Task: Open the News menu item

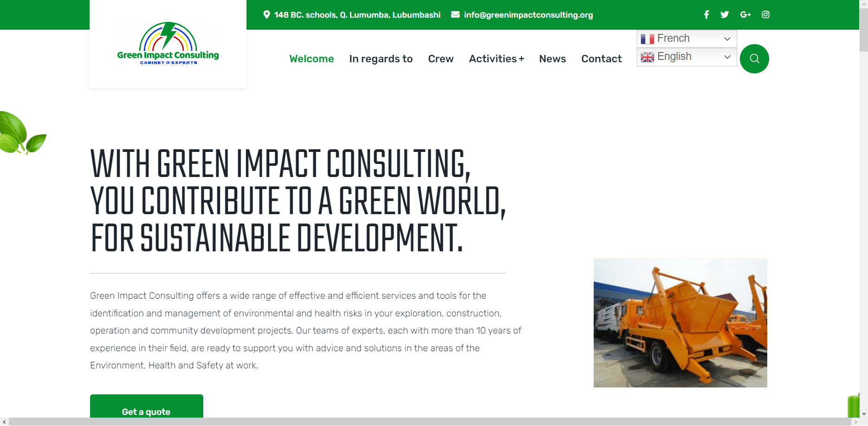Action: 552,59
